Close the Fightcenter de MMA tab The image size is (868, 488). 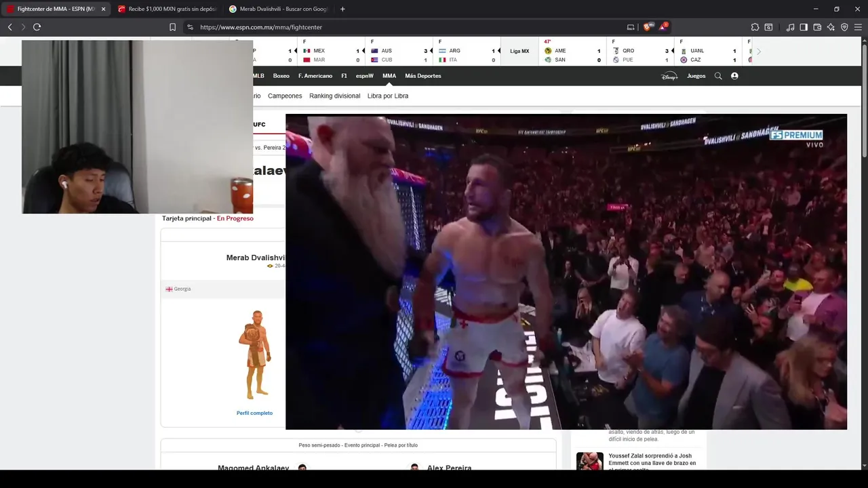[x=103, y=9]
